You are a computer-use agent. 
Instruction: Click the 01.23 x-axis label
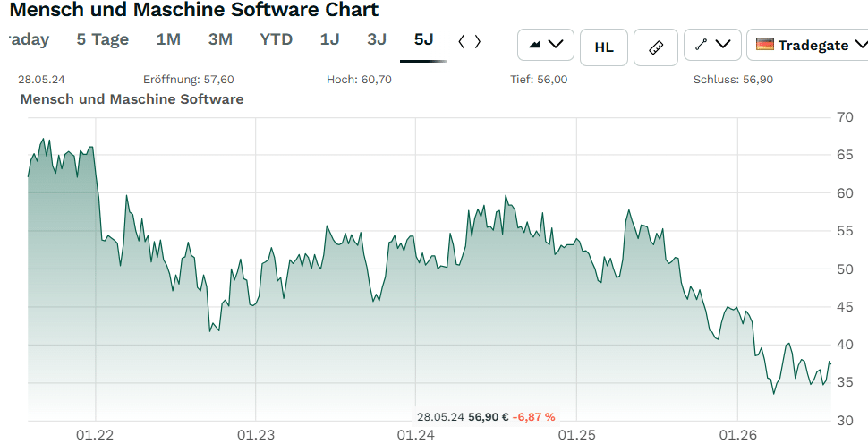(256, 435)
